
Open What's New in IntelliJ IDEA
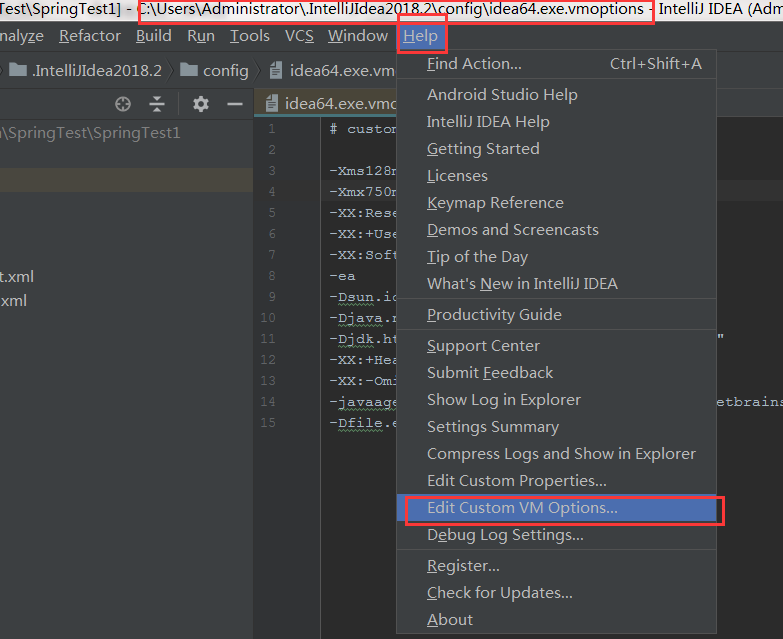point(556,284)
